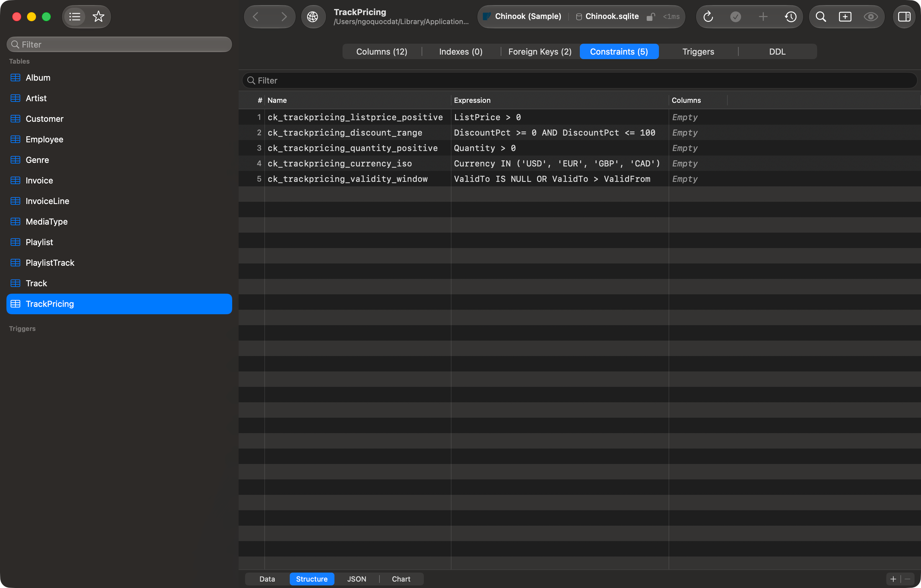Click the Invoice table icon
Image resolution: width=921 pixels, height=588 pixels.
click(15, 180)
